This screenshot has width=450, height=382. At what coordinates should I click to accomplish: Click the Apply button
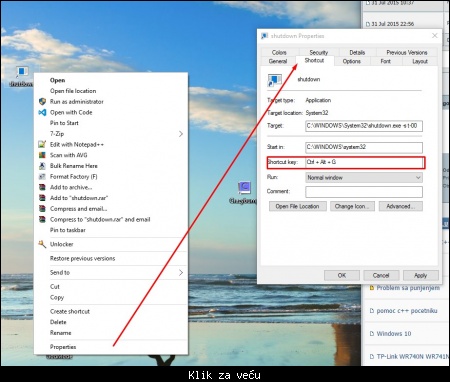pyautogui.click(x=421, y=275)
